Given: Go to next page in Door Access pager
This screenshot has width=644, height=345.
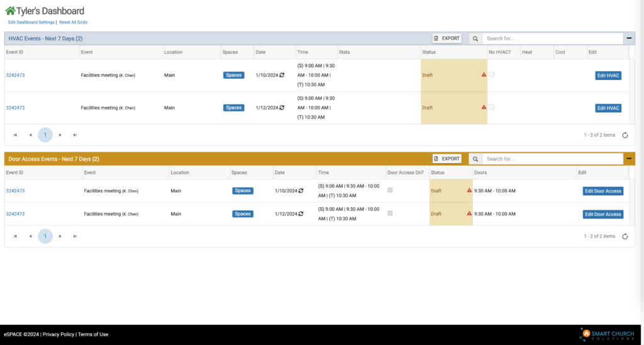Looking at the screenshot, I should click(x=60, y=236).
